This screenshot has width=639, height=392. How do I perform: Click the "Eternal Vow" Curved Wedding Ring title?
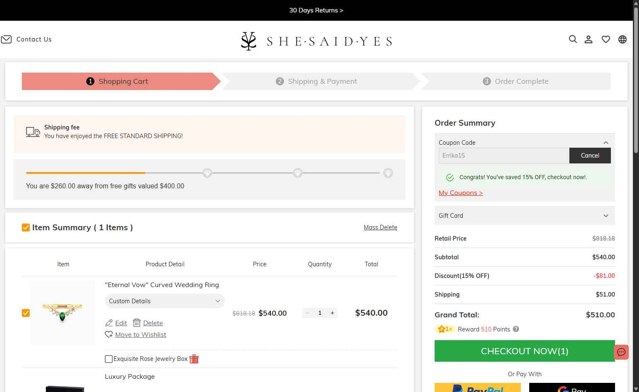point(162,285)
